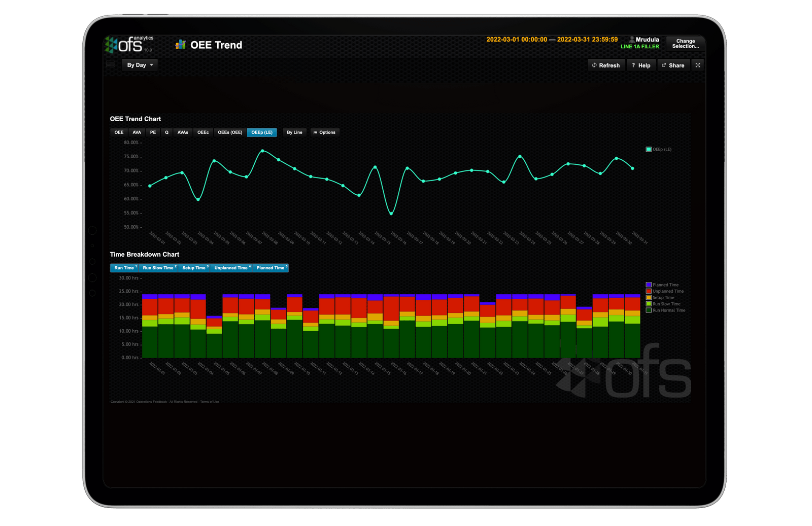812x526 pixels.
Task: Toggle the Setup Time series button
Action: point(194,267)
